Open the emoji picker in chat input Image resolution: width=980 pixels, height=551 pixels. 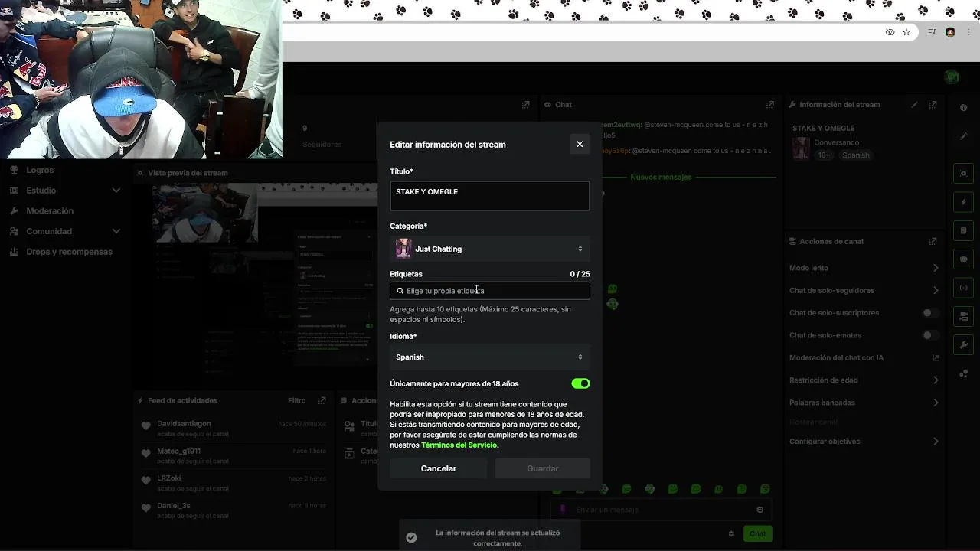[759, 510]
